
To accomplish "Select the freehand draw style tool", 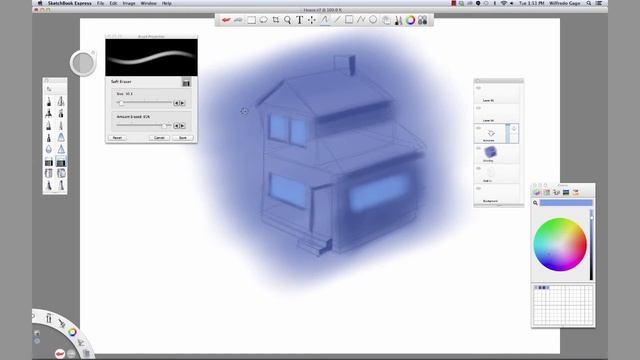I will [x=324, y=20].
